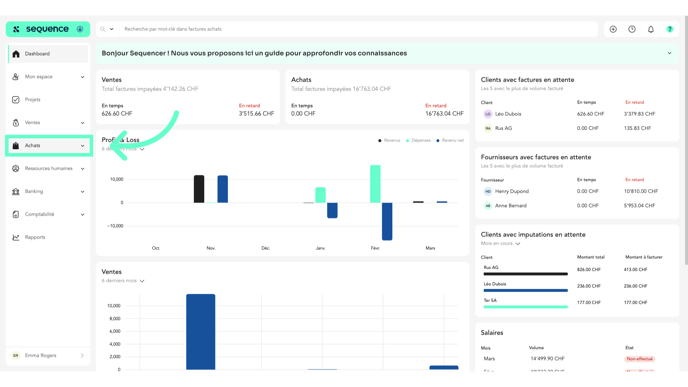The image size is (688, 387).
Task: Click the Banking building icon
Action: [16, 191]
